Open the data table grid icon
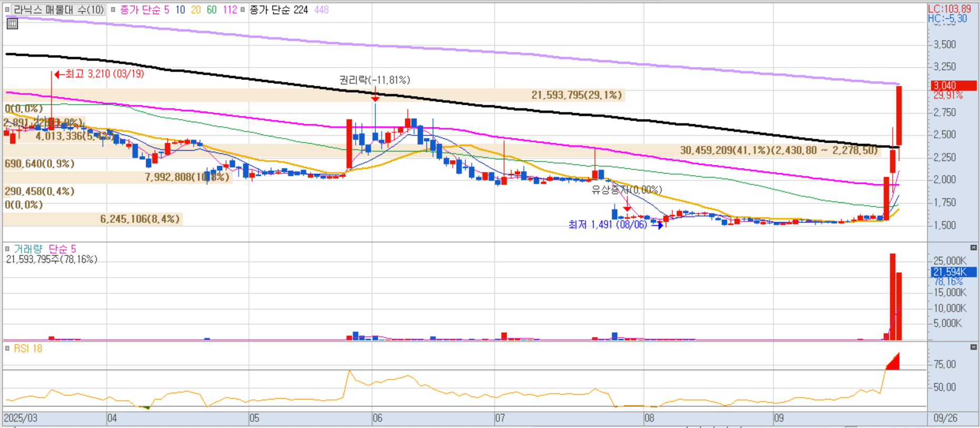980x428 pixels. [12, 23]
